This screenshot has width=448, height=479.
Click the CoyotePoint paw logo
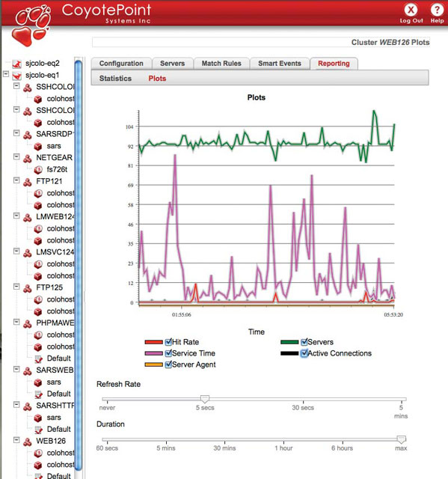pyautogui.click(x=31, y=25)
